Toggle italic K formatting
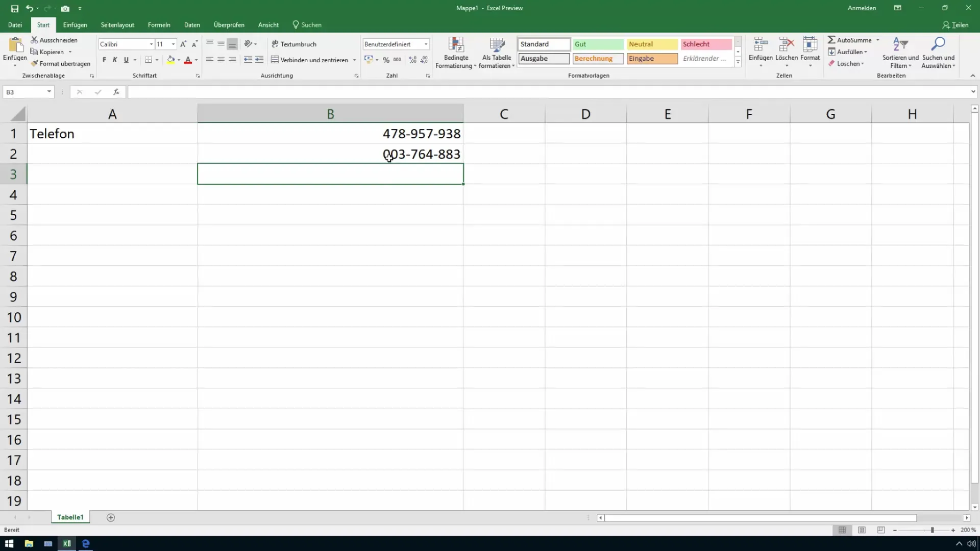This screenshot has width=980, height=551. tap(115, 60)
